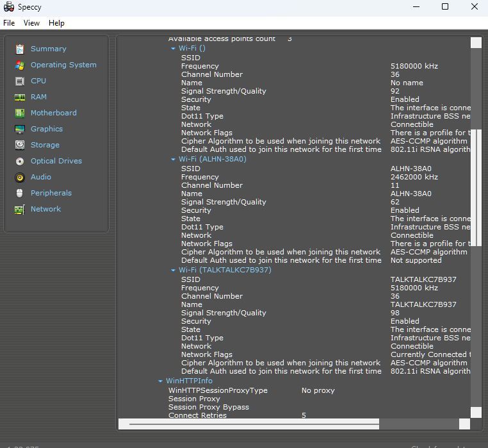Select the Wi-Fi (TALKTALKC7B937) heading
Image resolution: width=488 pixels, height=448 pixels.
pos(225,270)
